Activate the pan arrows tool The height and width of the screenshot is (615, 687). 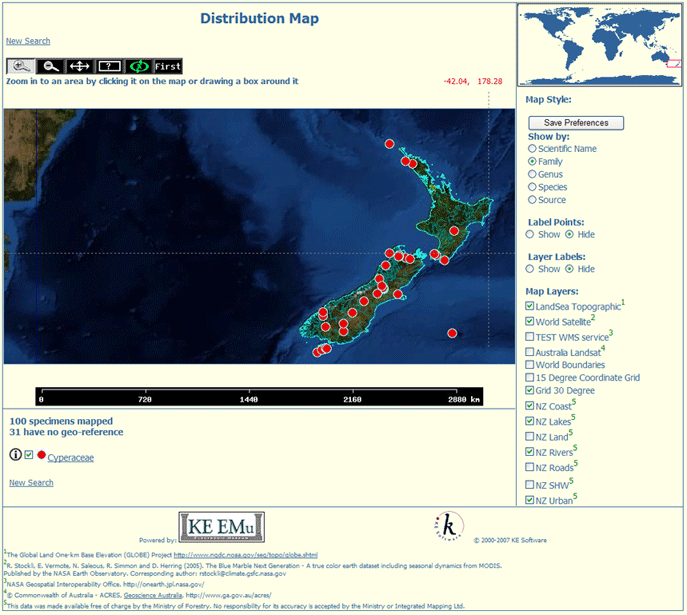point(79,66)
